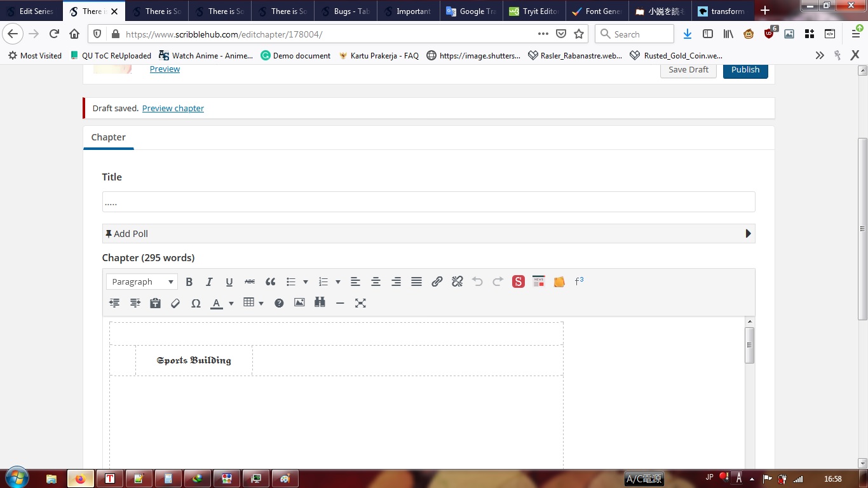Enter fullscreen editor mode
Image resolution: width=868 pixels, height=488 pixels.
click(360, 303)
